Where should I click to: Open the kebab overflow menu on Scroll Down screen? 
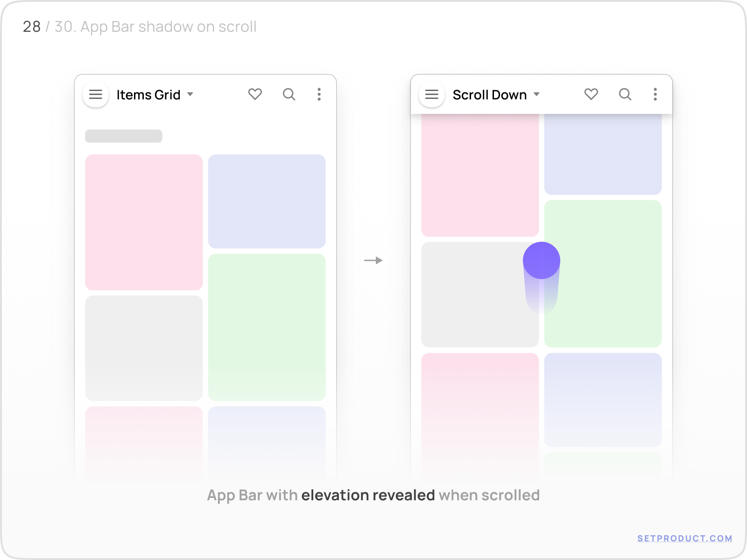(655, 94)
